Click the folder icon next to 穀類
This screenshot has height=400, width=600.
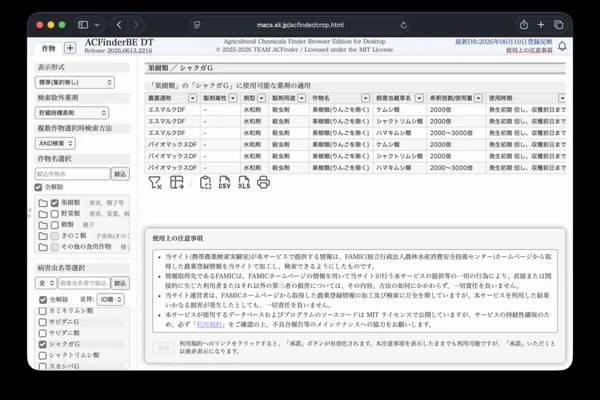(43, 225)
